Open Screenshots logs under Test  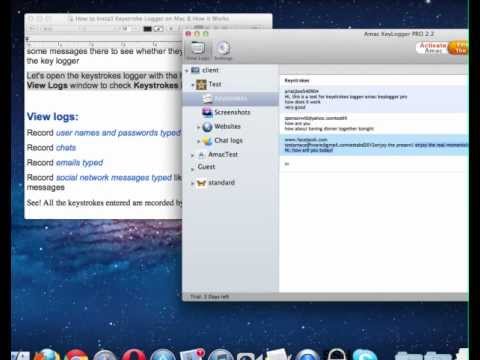tap(232, 112)
